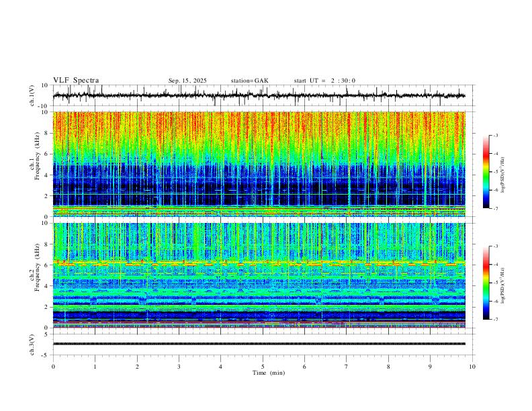Viewport: 532px width, 411px height.
Task: Select the date text "Sep. 15, 2025"
Action: [187, 81]
